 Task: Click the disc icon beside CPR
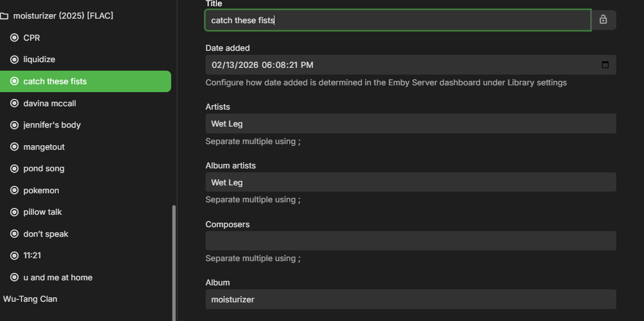[x=15, y=38]
